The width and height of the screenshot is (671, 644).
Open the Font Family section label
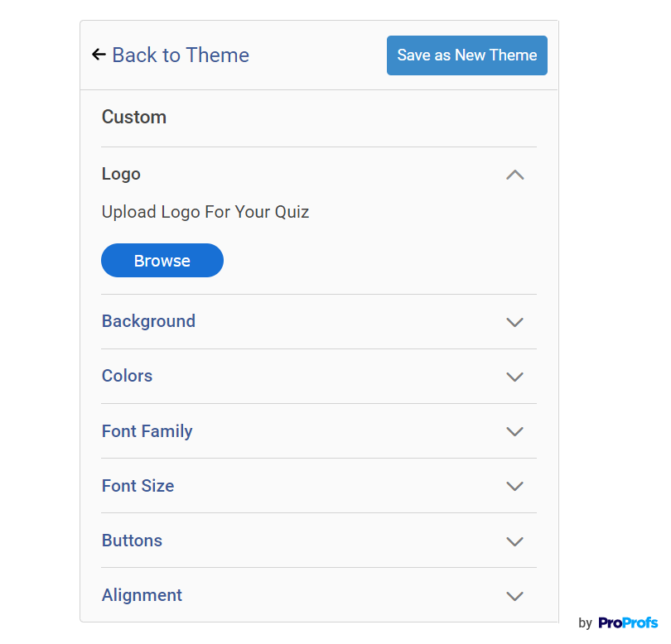coord(147,431)
